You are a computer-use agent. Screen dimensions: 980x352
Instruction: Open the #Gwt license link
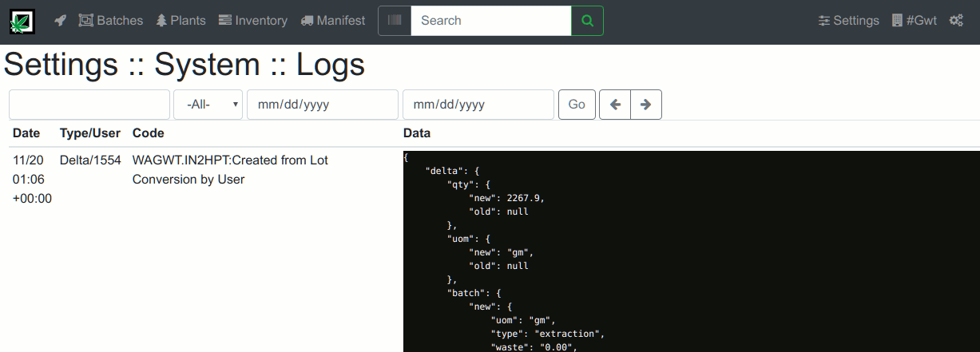(914, 21)
